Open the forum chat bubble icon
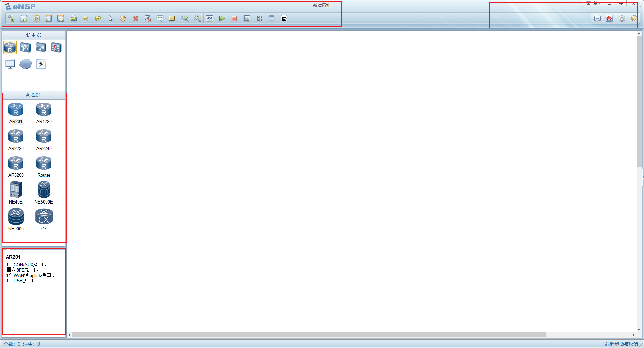Screen dimensions: 644x348 tap(597, 19)
